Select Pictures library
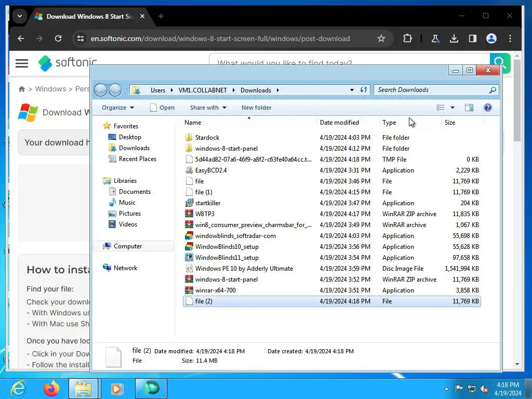 click(x=125, y=214)
